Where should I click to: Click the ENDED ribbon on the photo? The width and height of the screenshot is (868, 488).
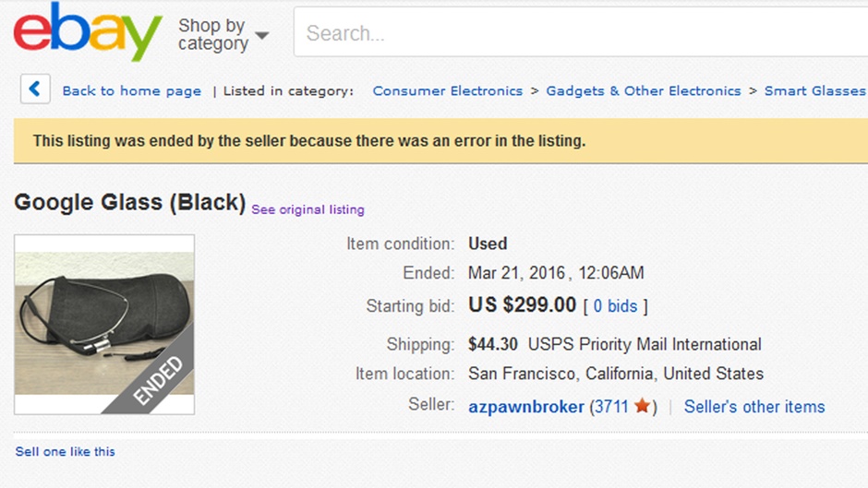coord(158,381)
